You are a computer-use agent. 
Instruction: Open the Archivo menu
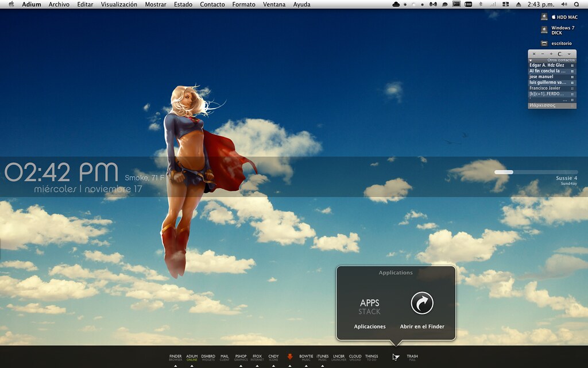pos(59,5)
